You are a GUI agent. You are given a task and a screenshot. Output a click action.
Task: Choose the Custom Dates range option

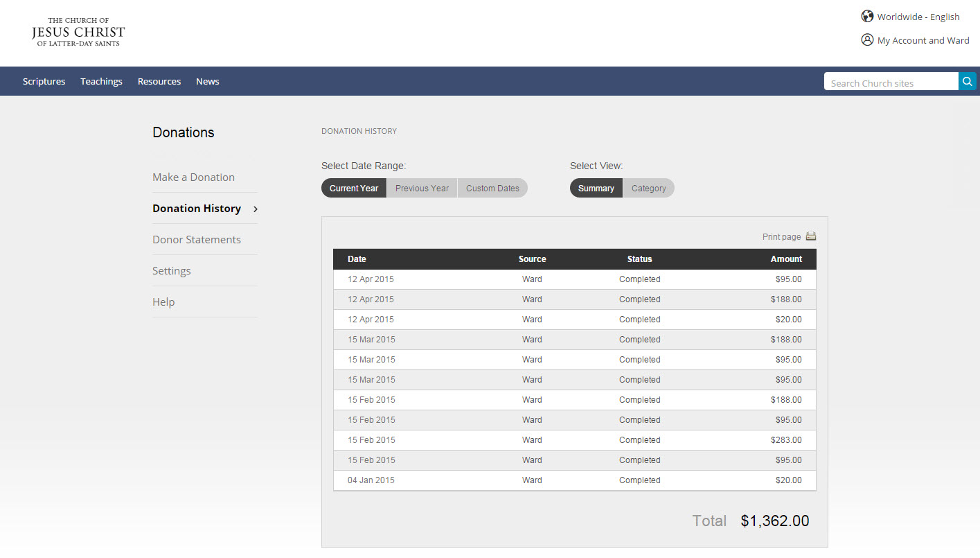click(492, 188)
